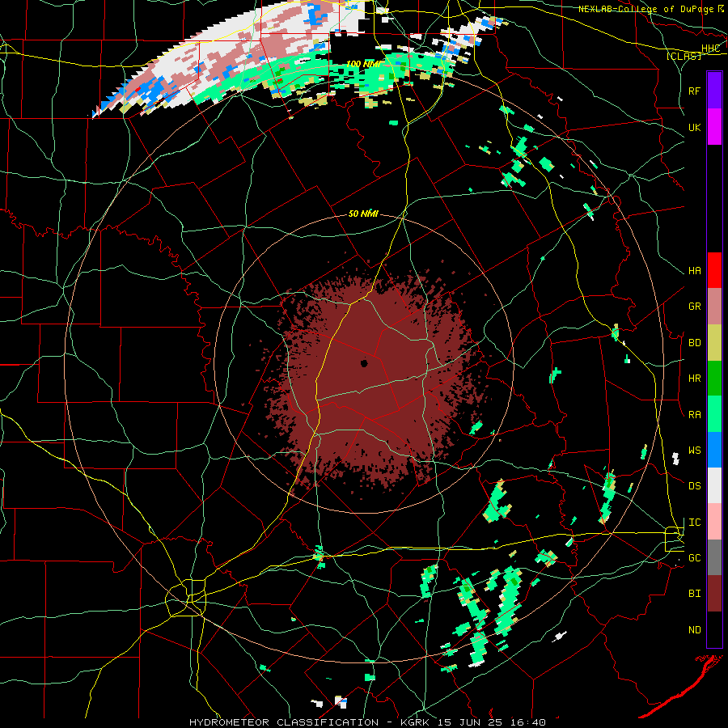Click the UK label in the legend
This screenshot has width=728, height=728.
tap(694, 127)
